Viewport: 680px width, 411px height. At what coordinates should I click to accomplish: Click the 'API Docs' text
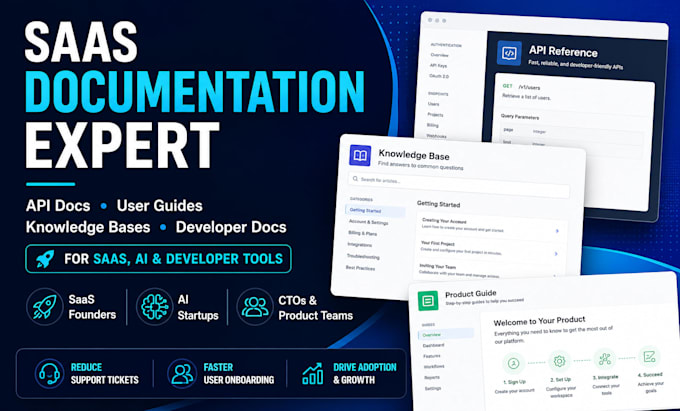(x=58, y=206)
